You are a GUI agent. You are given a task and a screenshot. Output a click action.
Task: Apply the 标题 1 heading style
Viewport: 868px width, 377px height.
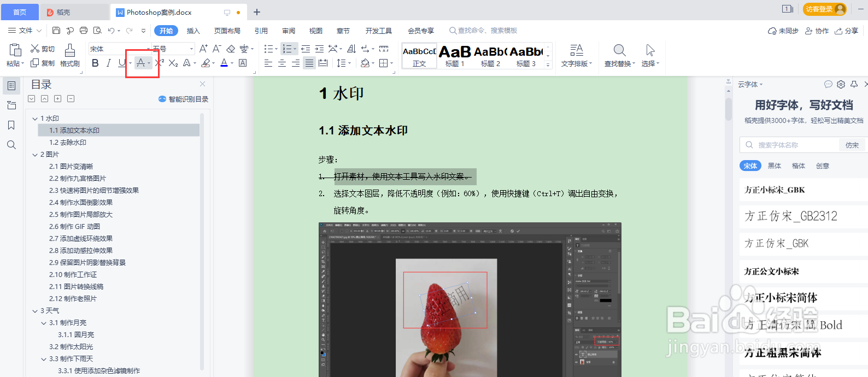click(x=455, y=56)
